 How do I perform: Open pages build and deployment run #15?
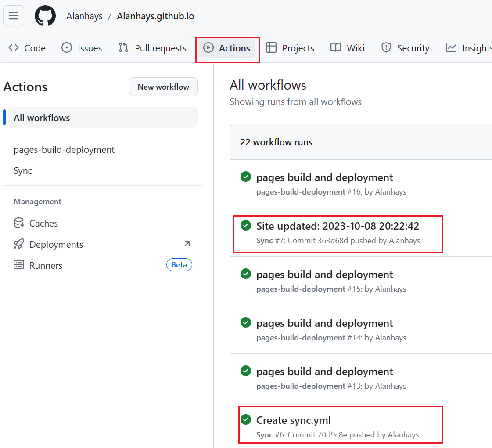pyautogui.click(x=324, y=275)
